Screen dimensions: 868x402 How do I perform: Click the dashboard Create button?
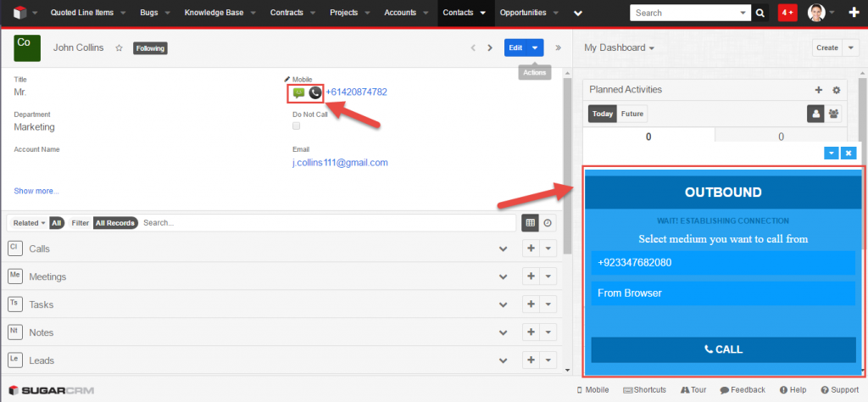point(827,47)
